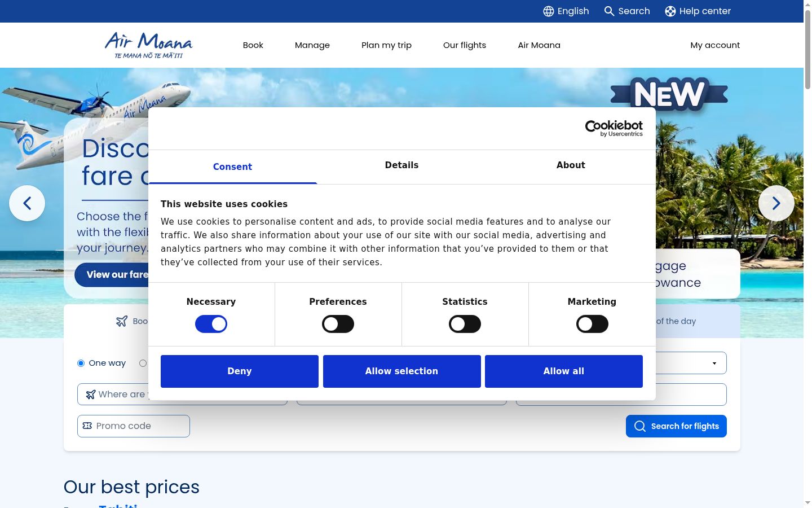Open the passenger dropdown arrow
The height and width of the screenshot is (508, 812).
(714, 363)
